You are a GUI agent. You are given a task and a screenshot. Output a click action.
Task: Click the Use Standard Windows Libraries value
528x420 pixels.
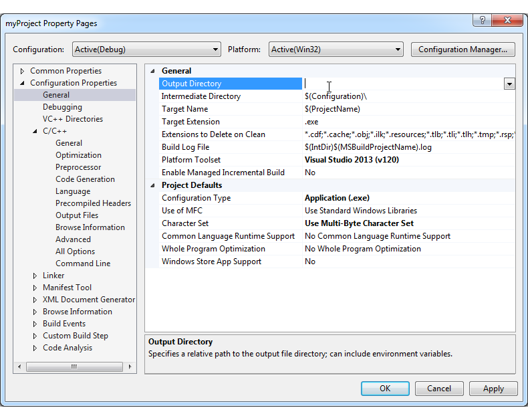coord(361,211)
